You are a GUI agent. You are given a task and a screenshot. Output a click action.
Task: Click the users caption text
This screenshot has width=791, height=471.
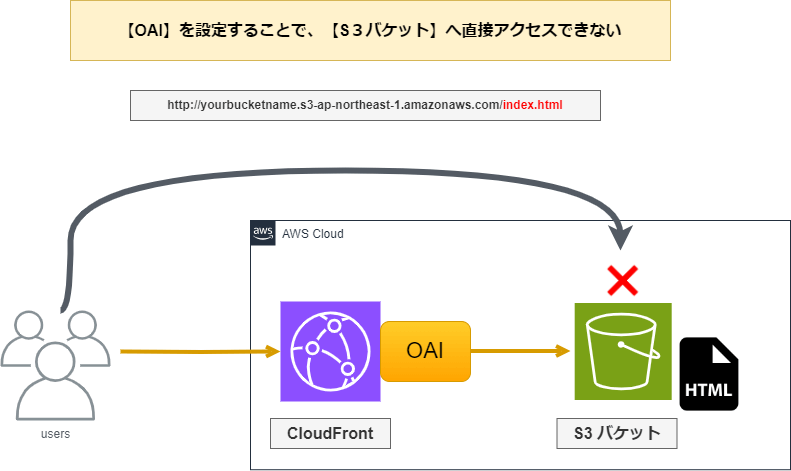[55, 434]
